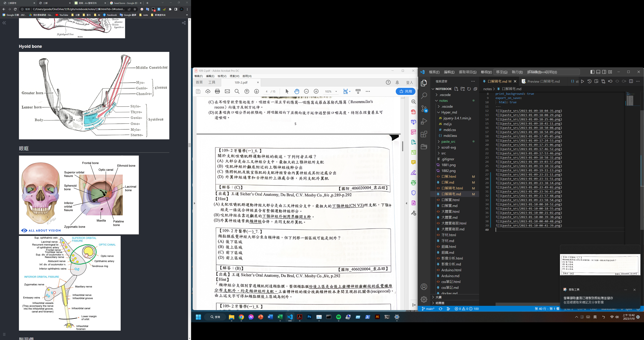
Task: Click Spotify icon in Windows taskbar
Action: click(x=338, y=317)
